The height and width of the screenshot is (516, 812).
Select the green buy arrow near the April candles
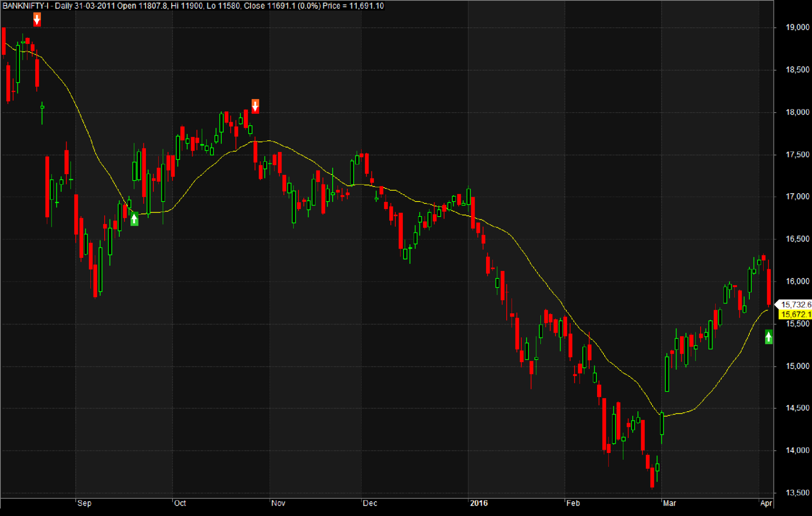pyautogui.click(x=768, y=336)
